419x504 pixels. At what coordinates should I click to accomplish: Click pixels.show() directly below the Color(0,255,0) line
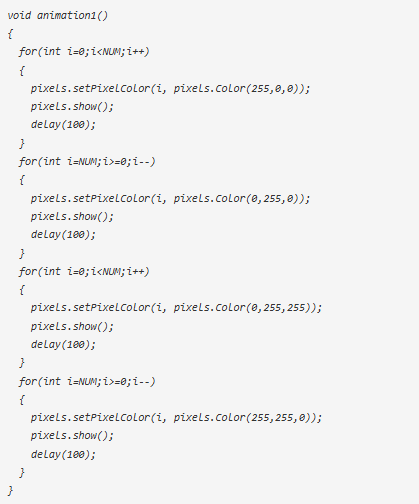click(72, 217)
